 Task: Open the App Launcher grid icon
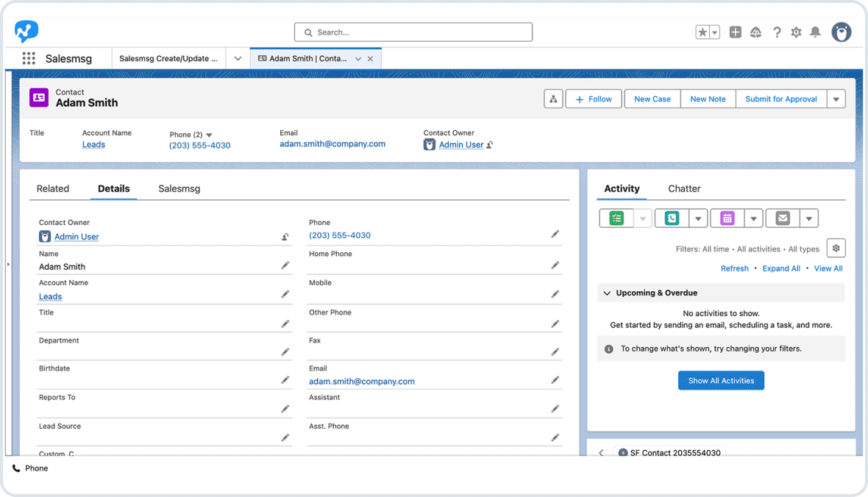[x=29, y=58]
